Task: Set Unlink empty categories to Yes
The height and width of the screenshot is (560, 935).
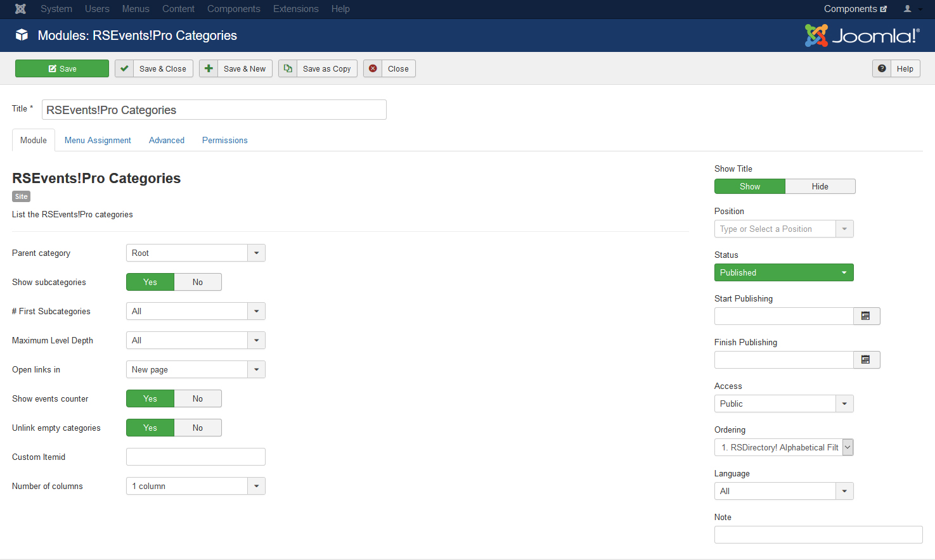Action: pos(150,428)
